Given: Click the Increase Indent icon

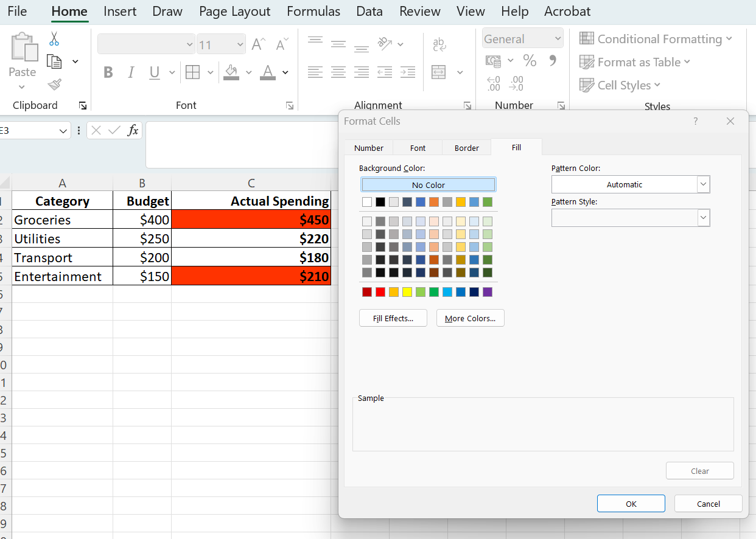Looking at the screenshot, I should pyautogui.click(x=408, y=72).
